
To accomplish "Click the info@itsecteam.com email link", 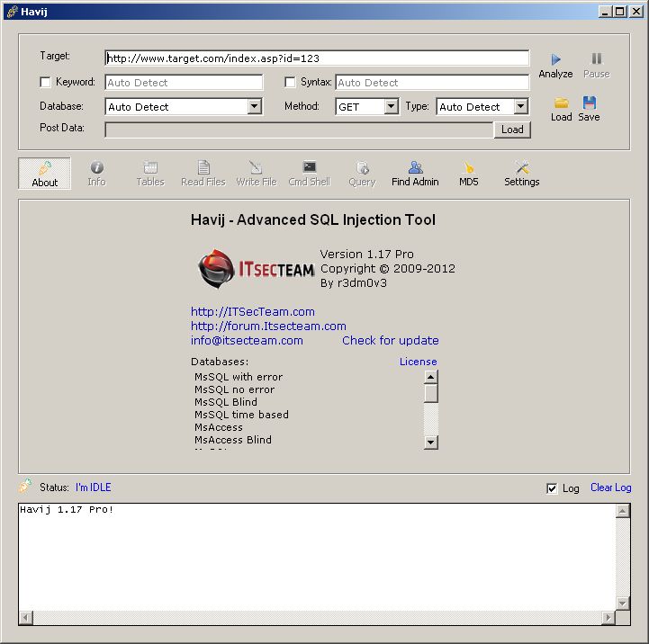I will tap(247, 340).
